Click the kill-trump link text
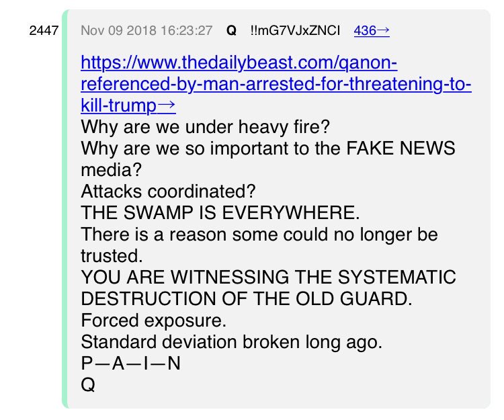This screenshot has height=420, width=504. tap(118, 106)
